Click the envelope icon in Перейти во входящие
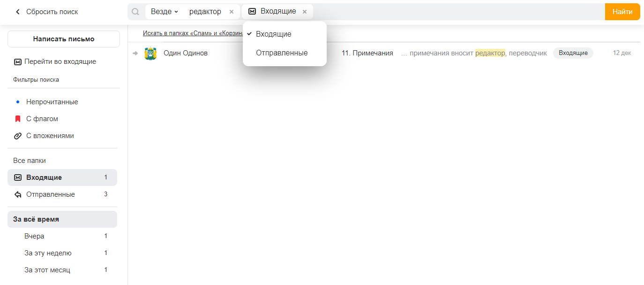This screenshot has width=644, height=285. [18, 62]
